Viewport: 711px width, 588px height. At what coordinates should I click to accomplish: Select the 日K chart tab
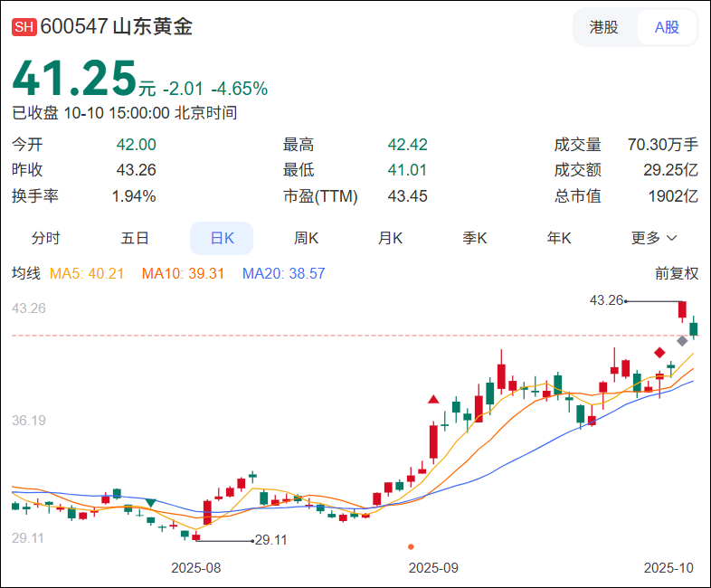click(222, 238)
